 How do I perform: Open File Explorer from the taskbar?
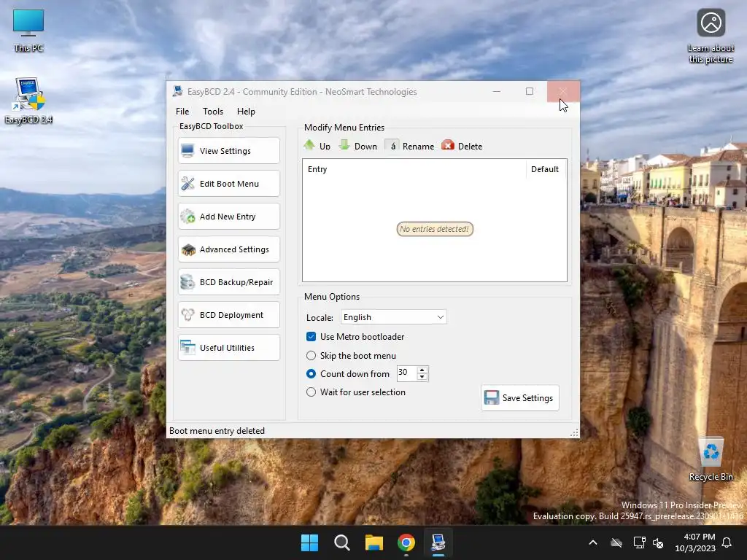(x=374, y=542)
